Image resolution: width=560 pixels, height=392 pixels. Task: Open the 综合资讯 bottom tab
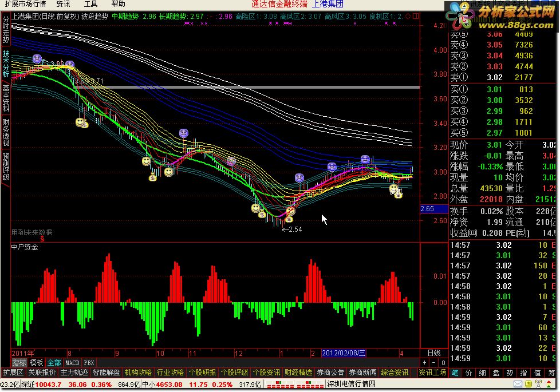[395, 373]
